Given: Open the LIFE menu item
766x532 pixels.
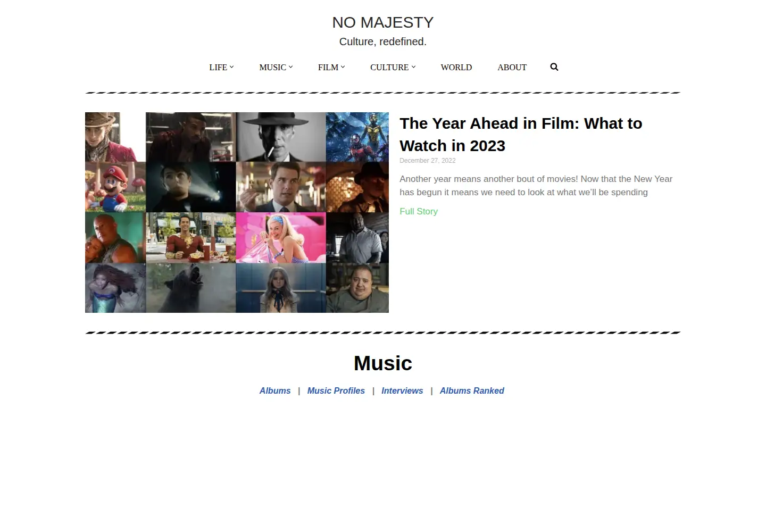Looking at the screenshot, I should click(x=218, y=67).
